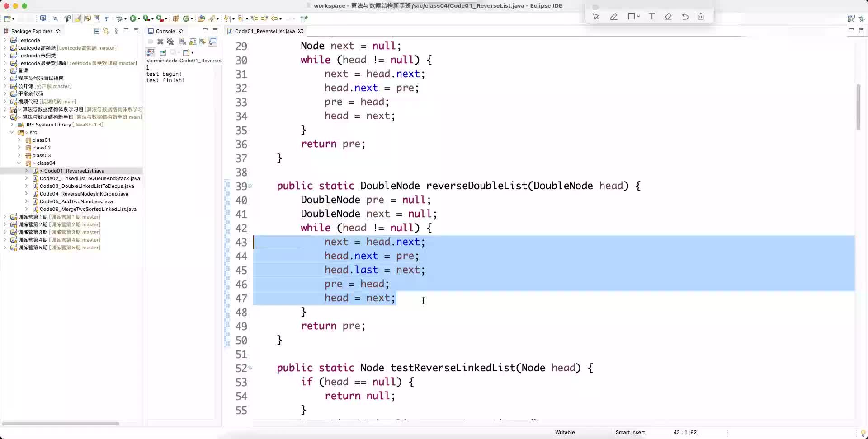Click the New Java Package icon

point(176,19)
